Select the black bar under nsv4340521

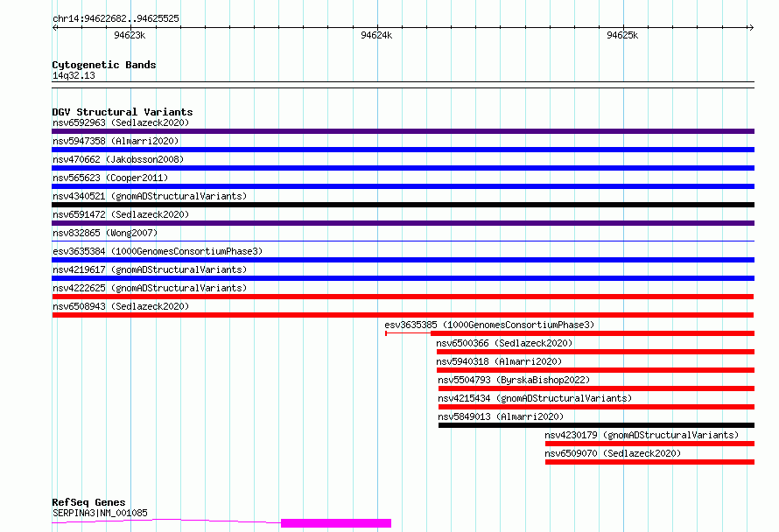click(403, 205)
